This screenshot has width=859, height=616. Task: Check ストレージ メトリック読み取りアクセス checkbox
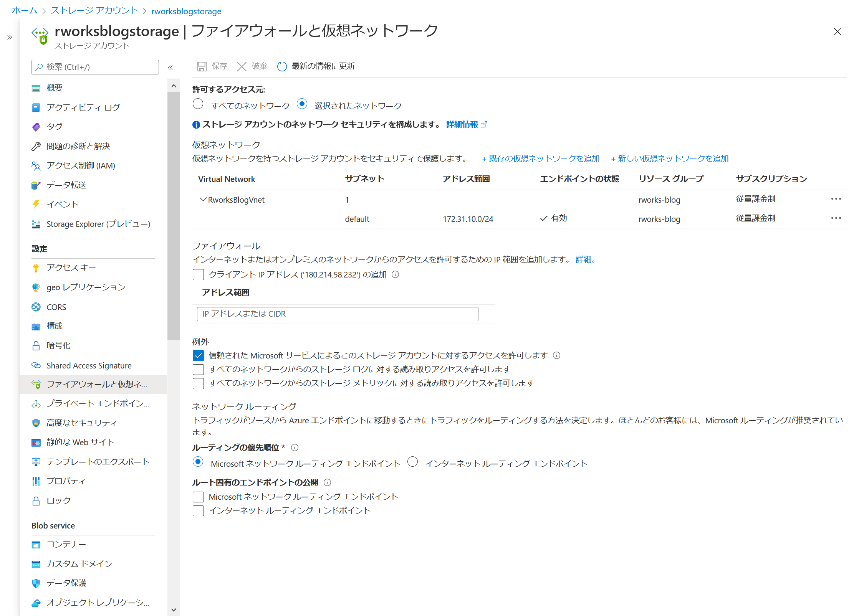pyautogui.click(x=198, y=383)
